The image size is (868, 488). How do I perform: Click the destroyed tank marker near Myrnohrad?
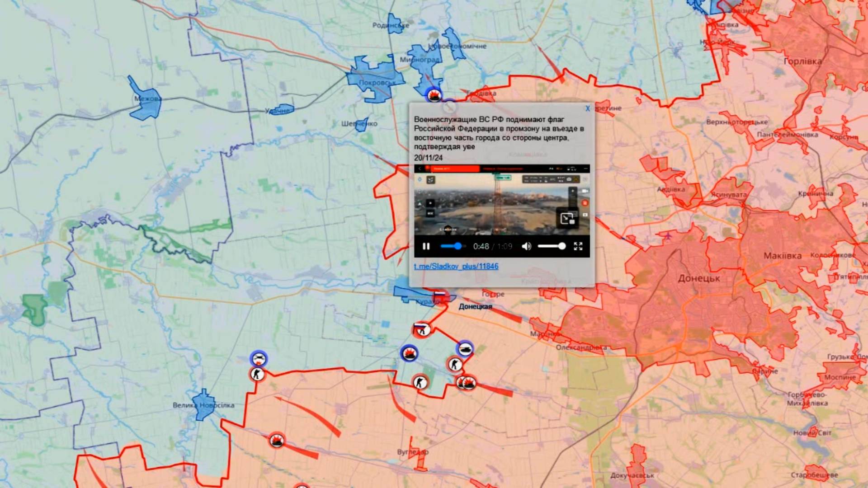point(434,95)
